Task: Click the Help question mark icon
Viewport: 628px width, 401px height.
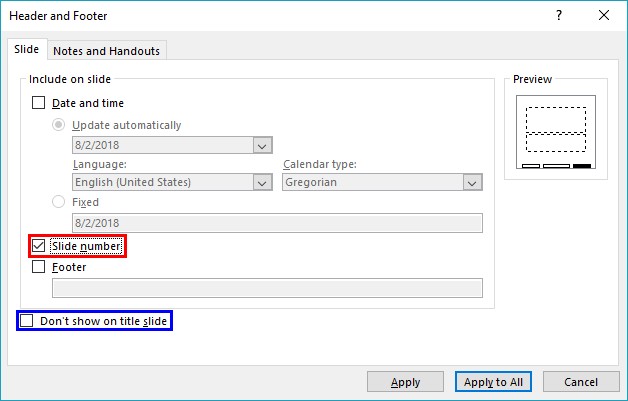Action: tap(559, 15)
